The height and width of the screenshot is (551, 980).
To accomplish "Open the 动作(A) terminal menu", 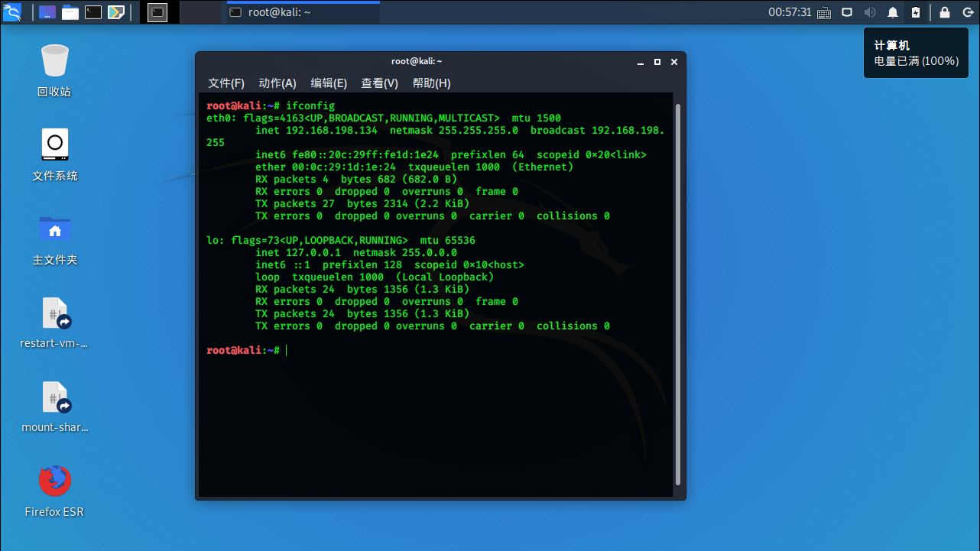I will [277, 83].
